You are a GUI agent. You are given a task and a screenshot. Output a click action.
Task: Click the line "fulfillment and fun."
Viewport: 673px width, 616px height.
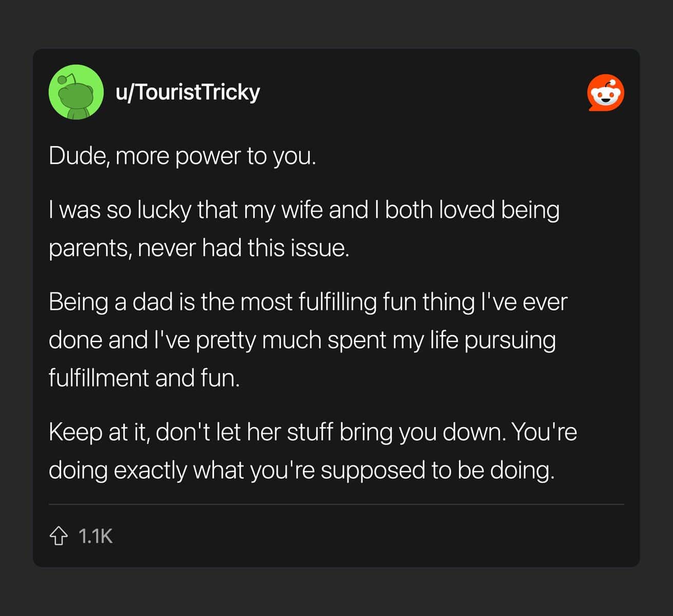[x=144, y=378]
